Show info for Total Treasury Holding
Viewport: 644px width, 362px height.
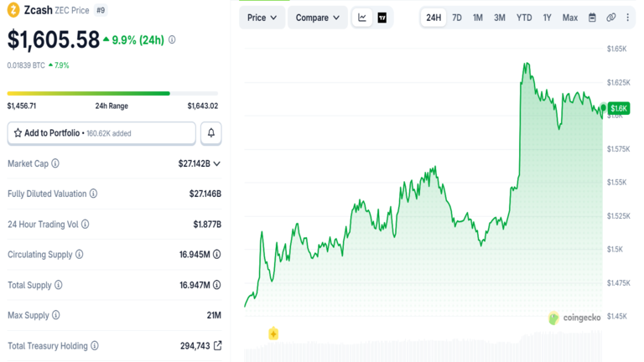pos(95,345)
